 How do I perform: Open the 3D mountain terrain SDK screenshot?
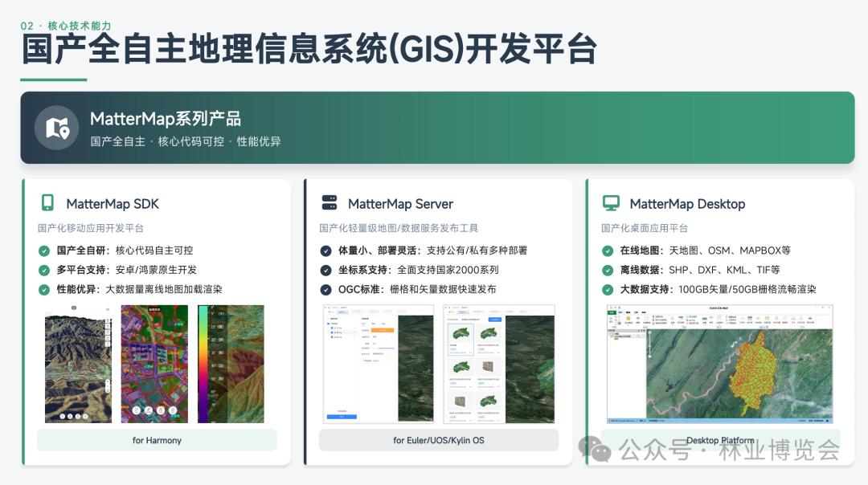[78, 364]
